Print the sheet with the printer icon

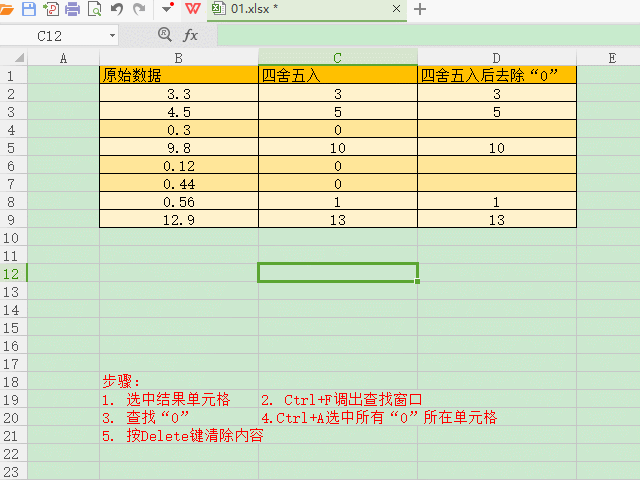[x=73, y=9]
